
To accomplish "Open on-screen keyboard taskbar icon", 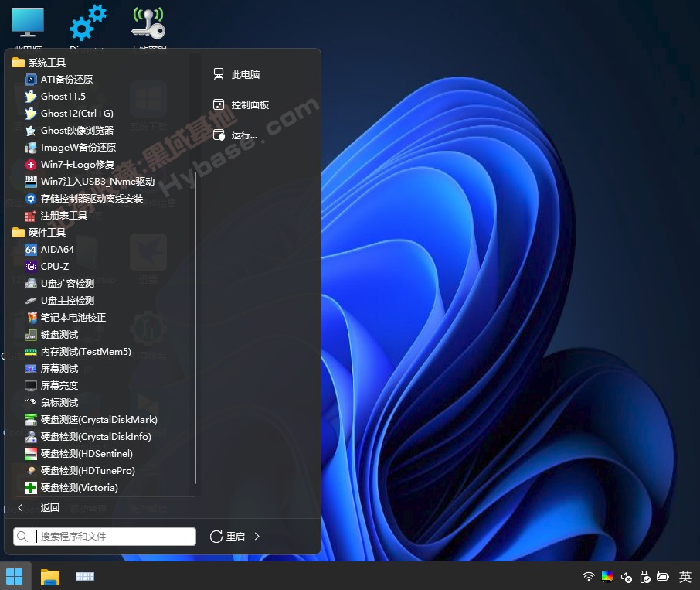I will 85,577.
